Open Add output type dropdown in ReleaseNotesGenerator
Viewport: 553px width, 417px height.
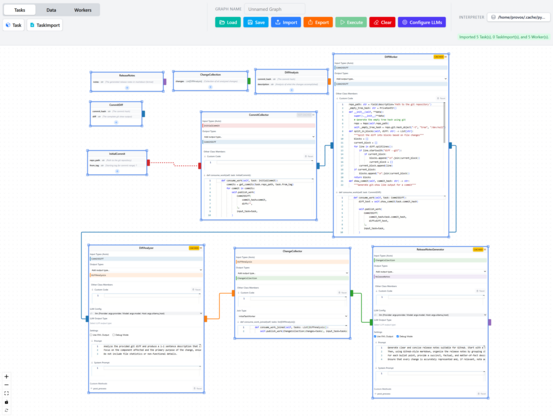pyautogui.click(x=430, y=272)
